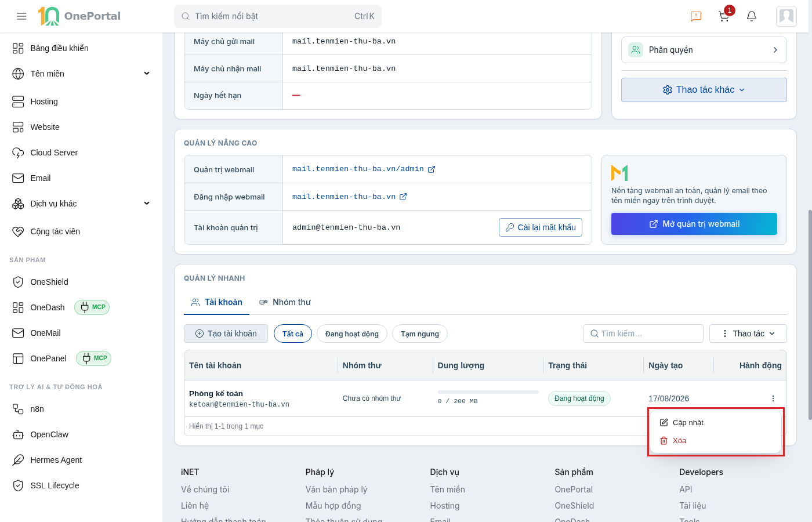
Task: Toggle the hamburger sidebar menu
Action: click(21, 16)
